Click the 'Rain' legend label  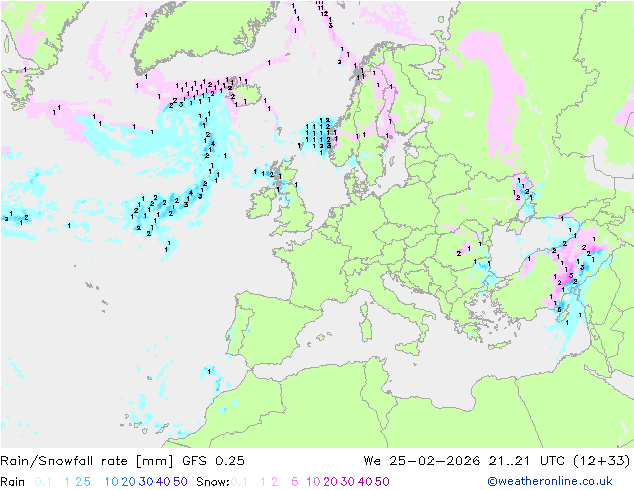(x=13, y=482)
